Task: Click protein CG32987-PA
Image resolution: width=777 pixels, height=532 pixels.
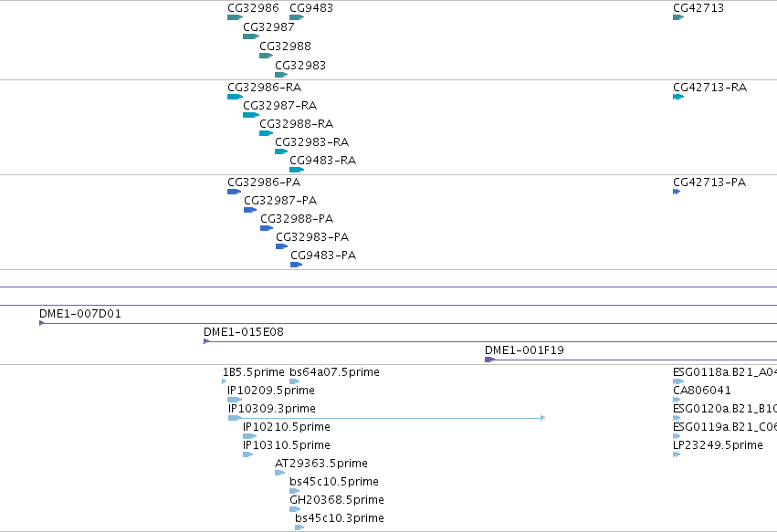Action: pyautogui.click(x=250, y=210)
